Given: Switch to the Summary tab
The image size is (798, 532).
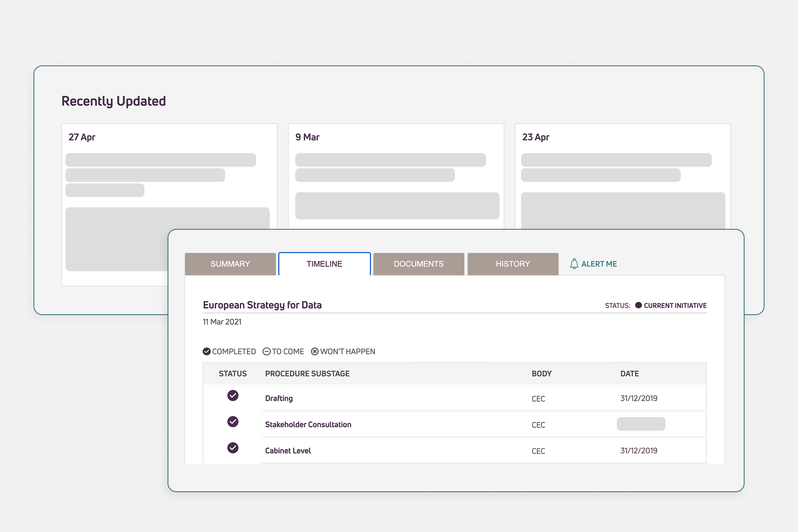Looking at the screenshot, I should coord(230,264).
